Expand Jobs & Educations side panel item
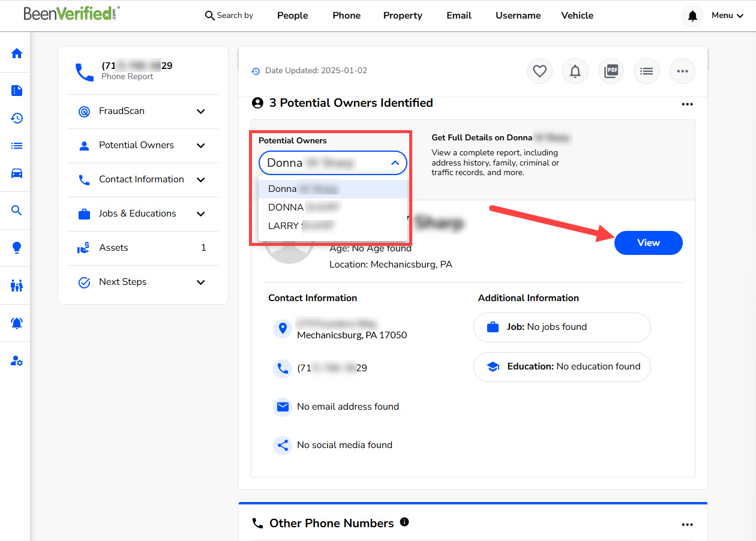756x541 pixels. coord(143,214)
